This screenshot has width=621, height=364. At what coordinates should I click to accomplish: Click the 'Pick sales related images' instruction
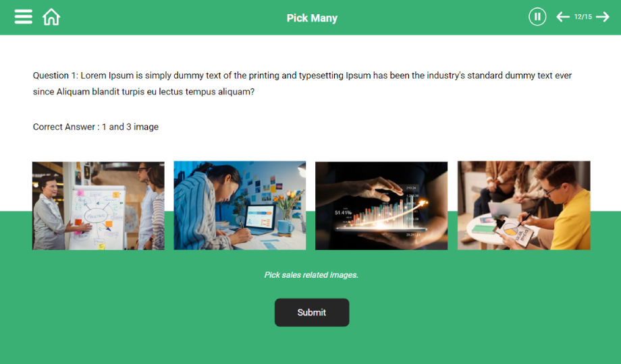coord(311,274)
